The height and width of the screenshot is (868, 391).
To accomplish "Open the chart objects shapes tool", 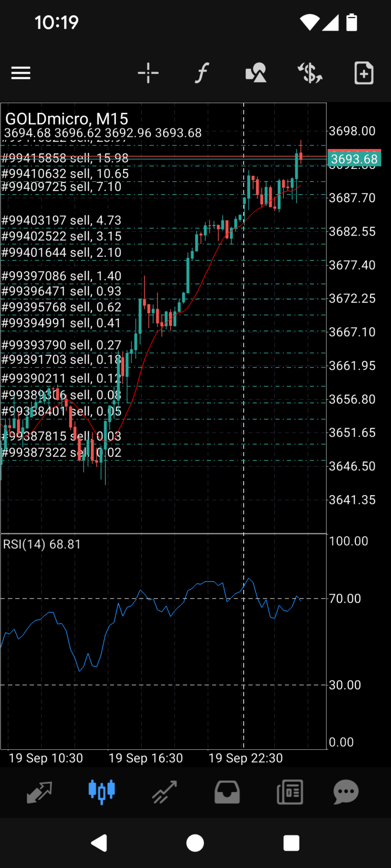I will click(256, 73).
